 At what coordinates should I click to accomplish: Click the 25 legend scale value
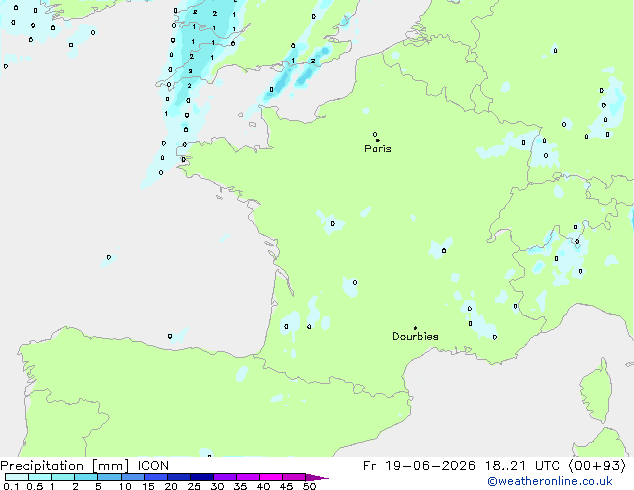pos(194,486)
